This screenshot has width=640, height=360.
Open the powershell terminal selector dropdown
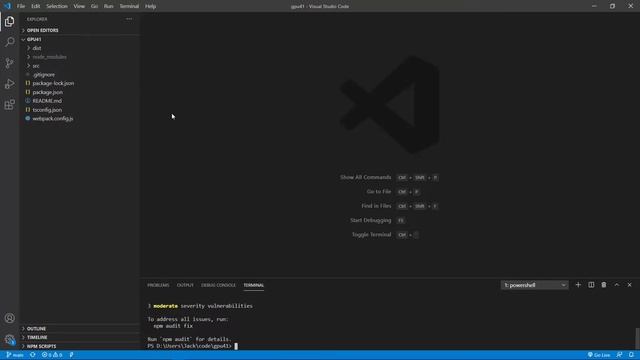coord(534,285)
